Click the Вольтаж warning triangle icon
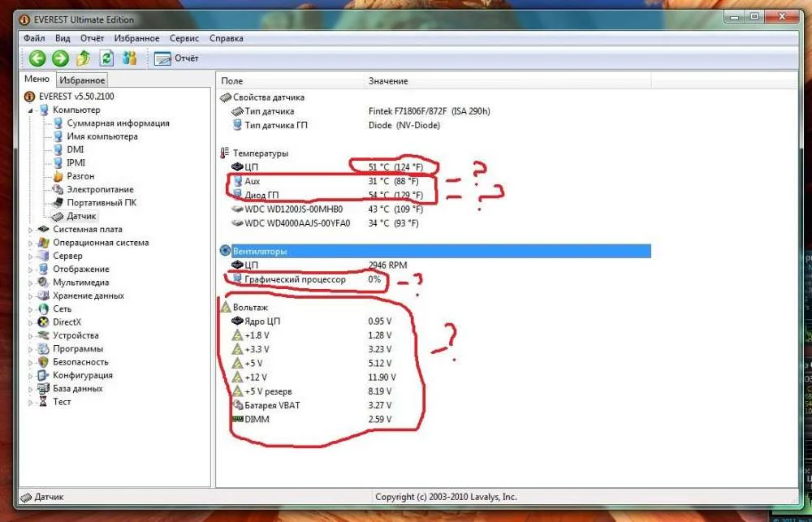This screenshot has height=522, width=812. click(225, 308)
